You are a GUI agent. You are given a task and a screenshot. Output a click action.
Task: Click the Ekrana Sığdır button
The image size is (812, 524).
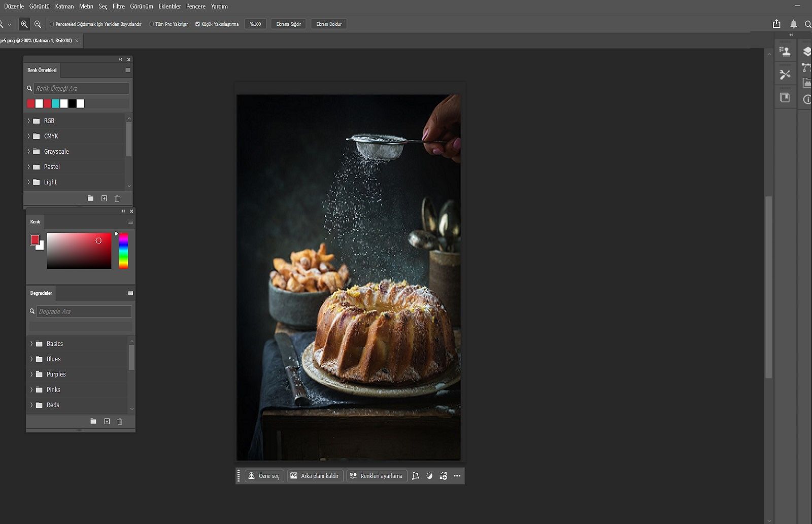(x=288, y=24)
